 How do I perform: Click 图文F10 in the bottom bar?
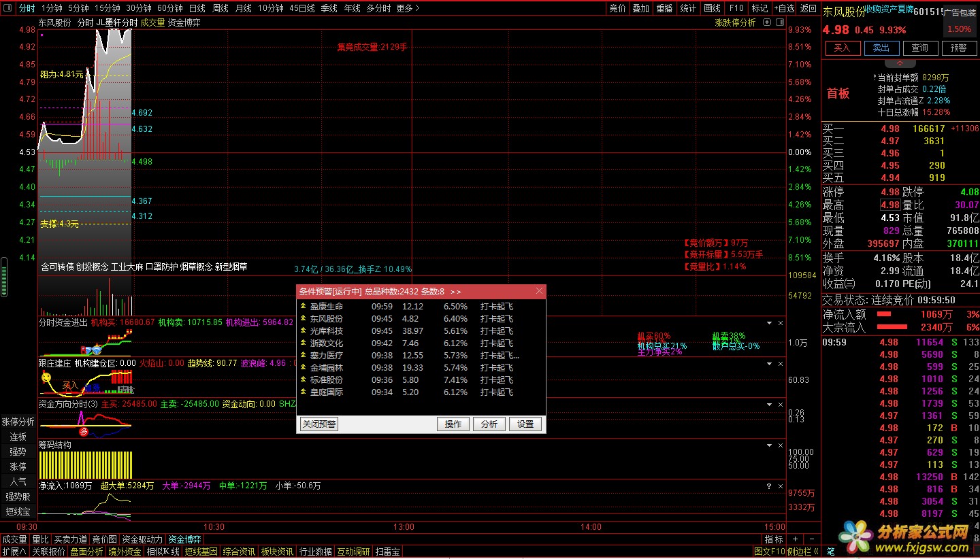pos(770,552)
